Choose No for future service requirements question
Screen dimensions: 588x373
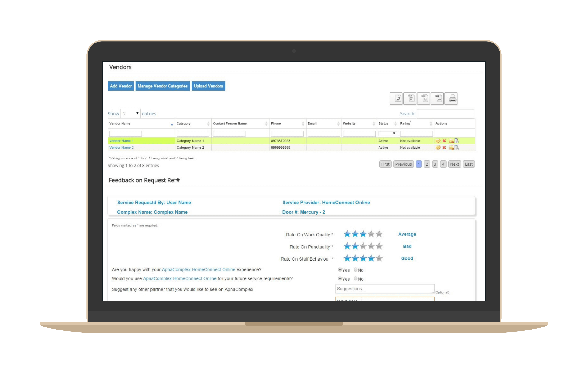pyautogui.click(x=355, y=279)
